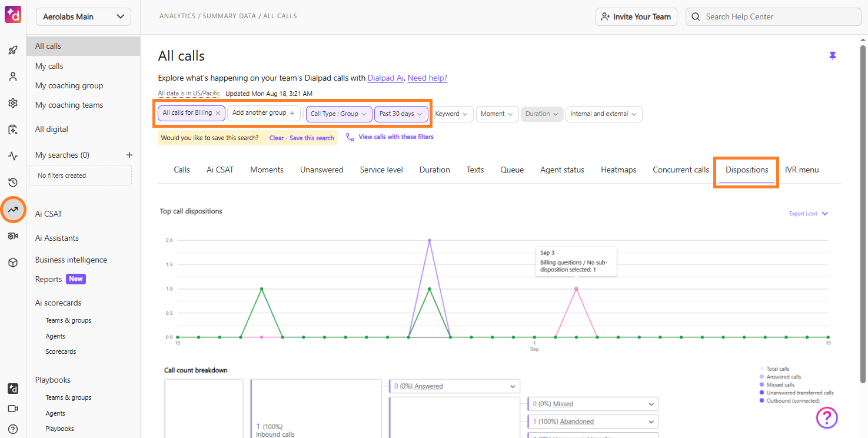
Task: Open the Moment filter dropdown
Action: (497, 114)
